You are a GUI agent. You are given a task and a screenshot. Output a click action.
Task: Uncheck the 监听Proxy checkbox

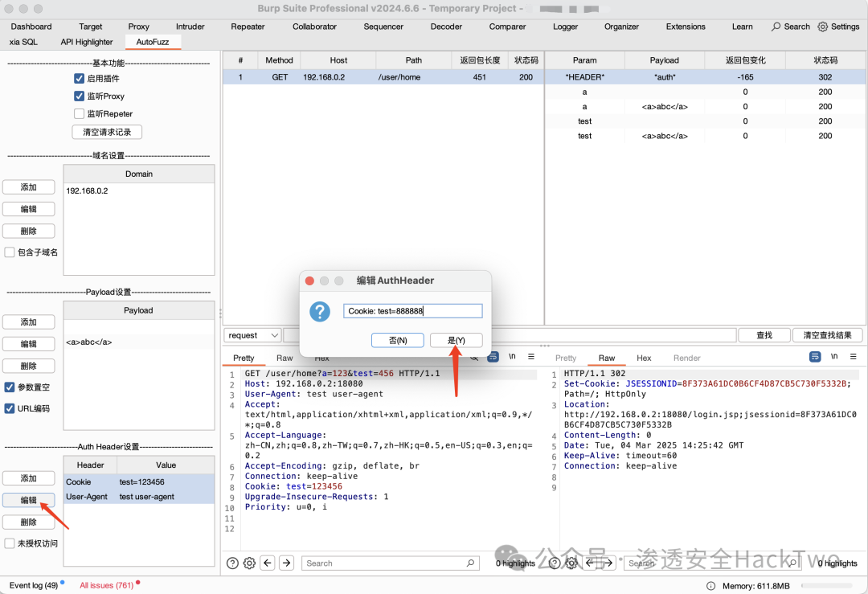pyautogui.click(x=79, y=96)
